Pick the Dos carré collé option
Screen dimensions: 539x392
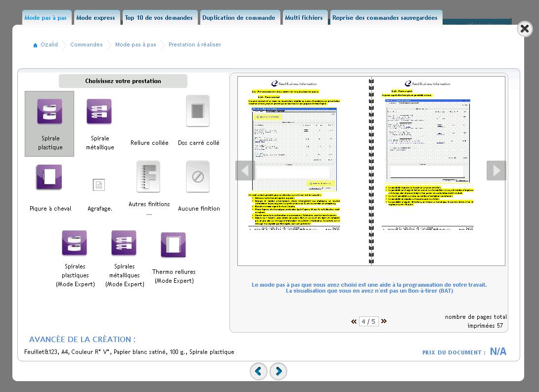point(198,111)
